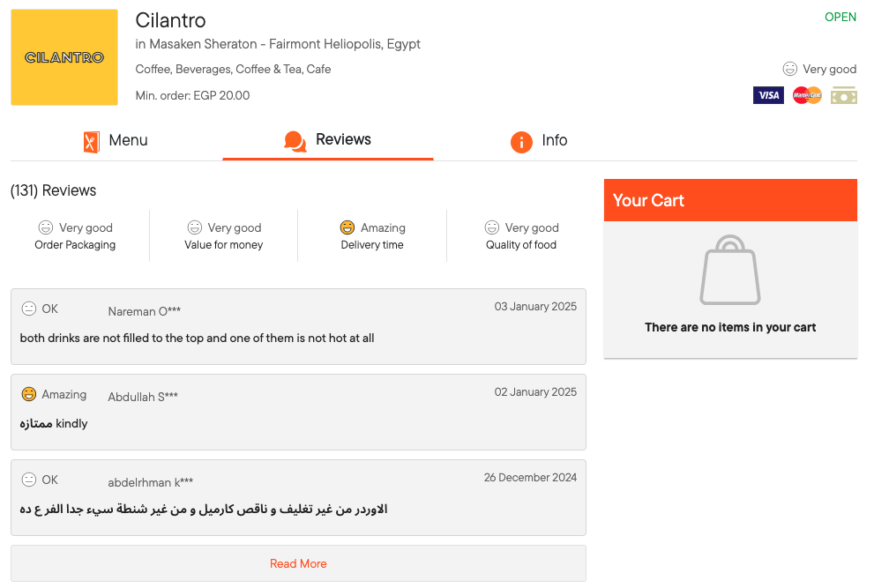Open Nareman O*** review card
The image size is (874, 588).
tap(298, 326)
